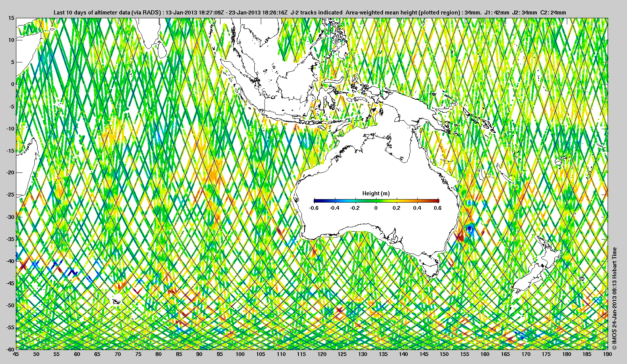Screen dimensions: 627x364
Task: Click longitude axis label 135
Action: 383,354
